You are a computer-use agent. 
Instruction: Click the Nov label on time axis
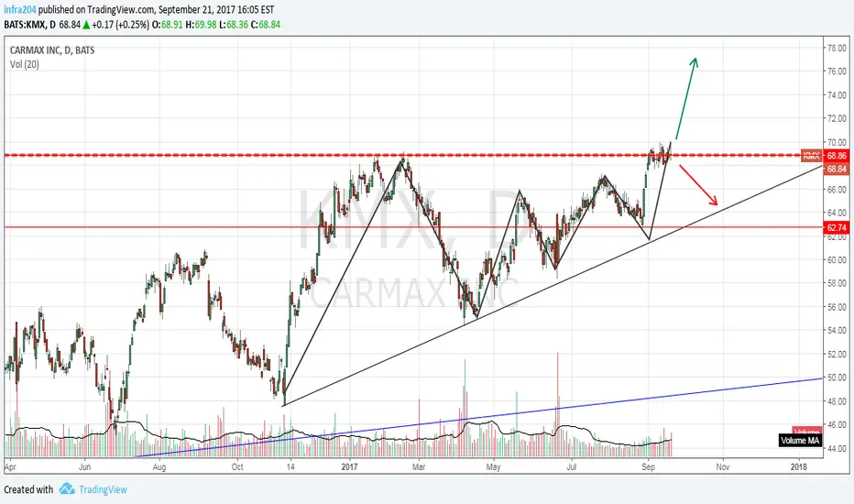tap(723, 467)
